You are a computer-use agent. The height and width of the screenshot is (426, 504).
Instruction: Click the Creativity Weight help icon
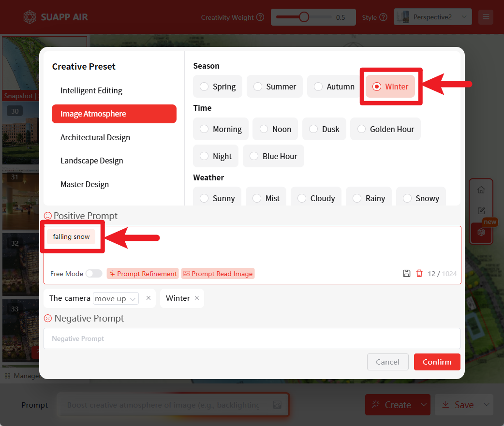point(260,17)
